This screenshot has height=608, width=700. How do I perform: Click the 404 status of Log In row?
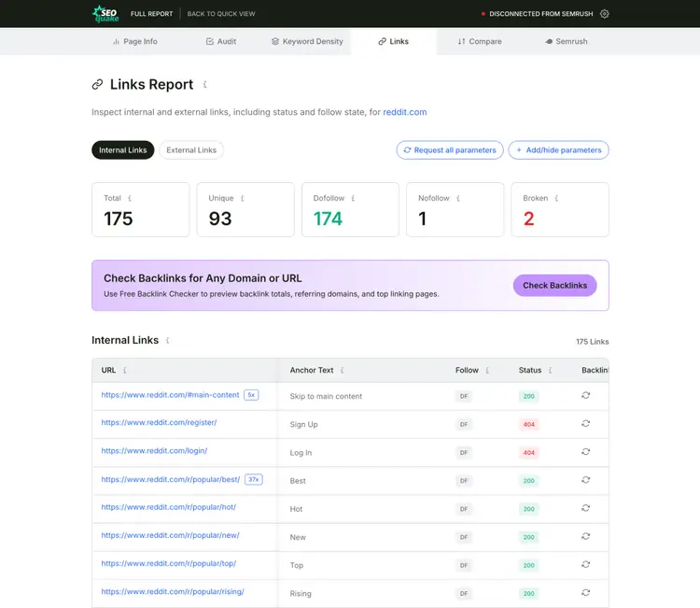click(529, 453)
